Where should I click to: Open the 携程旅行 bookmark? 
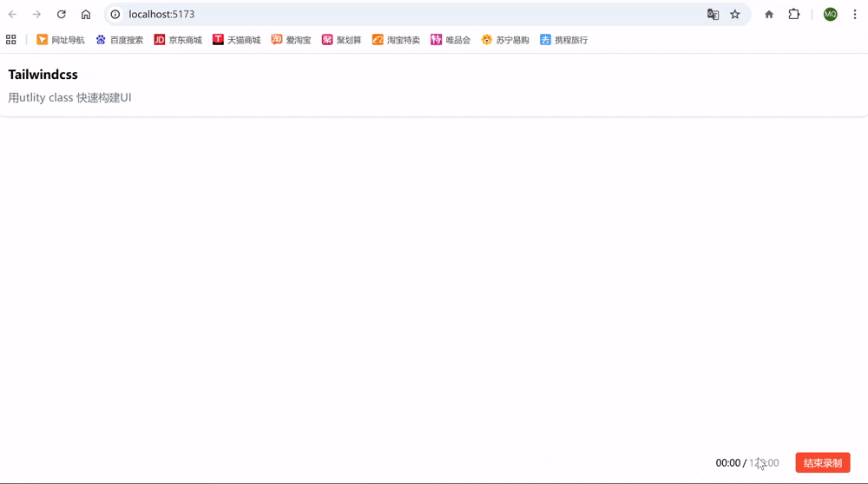tap(563, 40)
